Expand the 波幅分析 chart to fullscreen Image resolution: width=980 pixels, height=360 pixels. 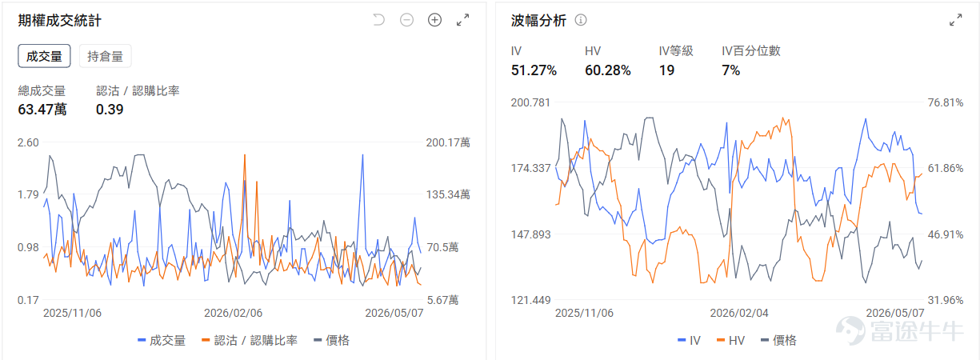click(955, 20)
